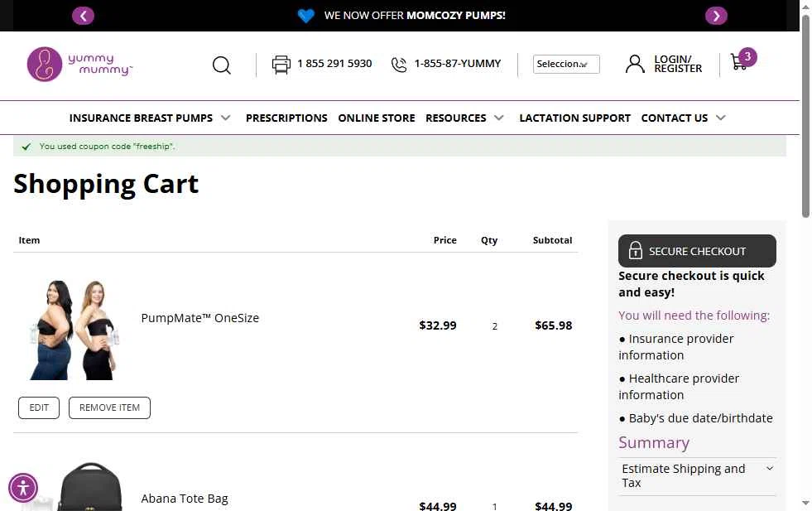The image size is (812, 511).
Task: Expand the Contact Us menu chevron
Action: point(720,118)
